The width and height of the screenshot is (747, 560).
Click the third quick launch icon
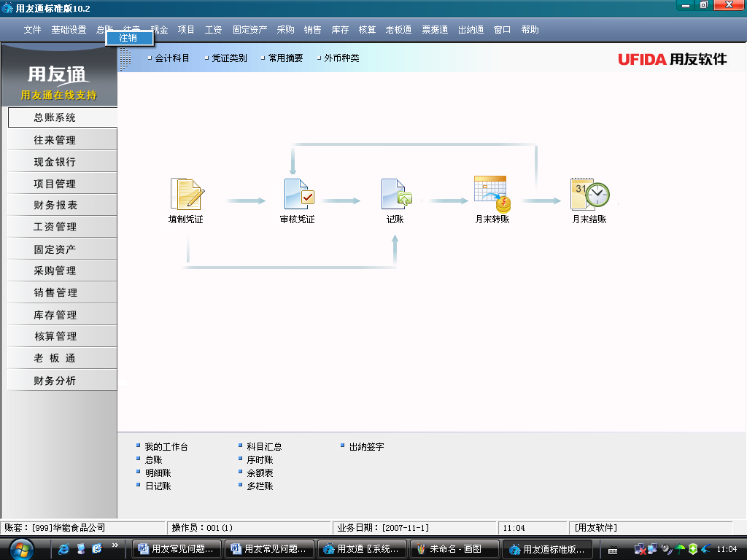click(x=97, y=549)
